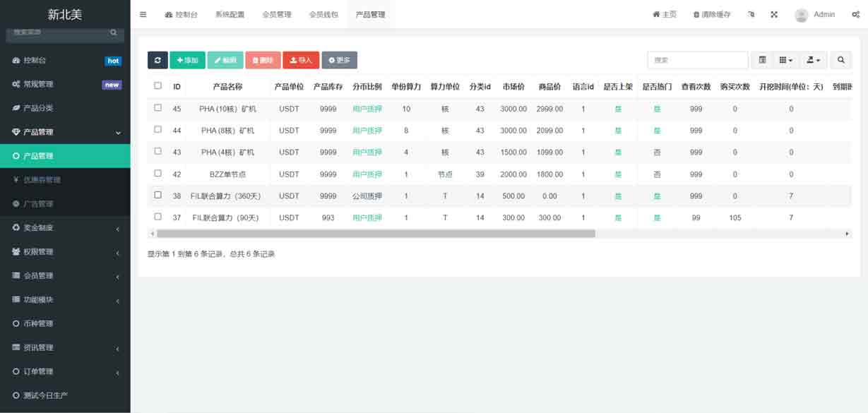Click the green 添加 (add) button

[187, 60]
